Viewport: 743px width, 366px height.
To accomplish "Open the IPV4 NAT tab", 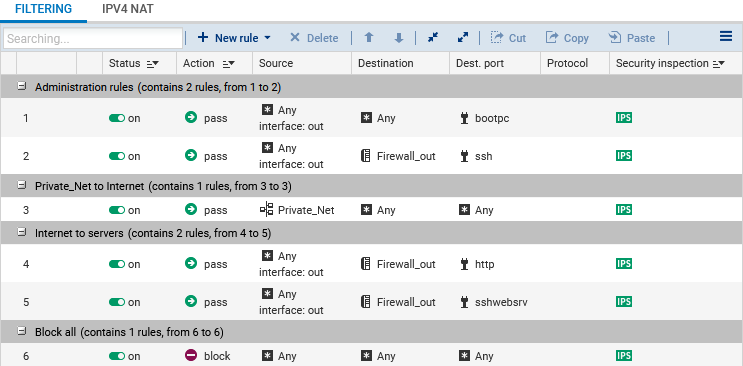I will pos(127,9).
